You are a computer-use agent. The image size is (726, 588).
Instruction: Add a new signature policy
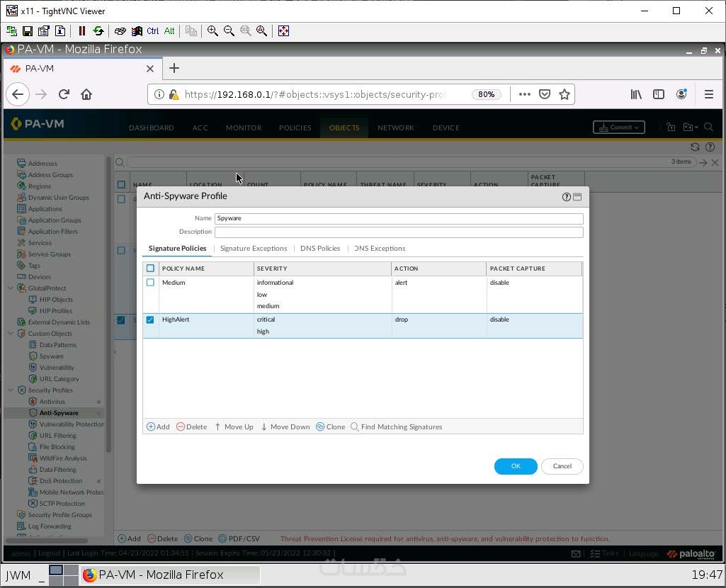[159, 427]
